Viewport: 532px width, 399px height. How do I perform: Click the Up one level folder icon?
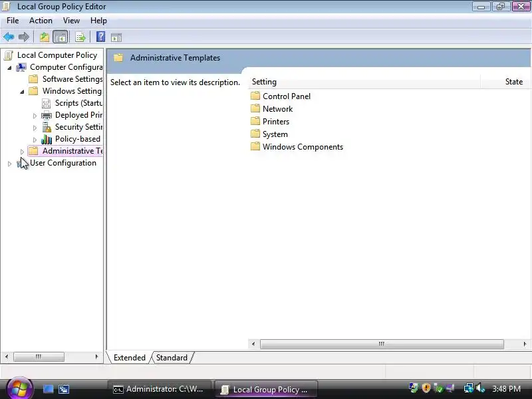click(45, 37)
